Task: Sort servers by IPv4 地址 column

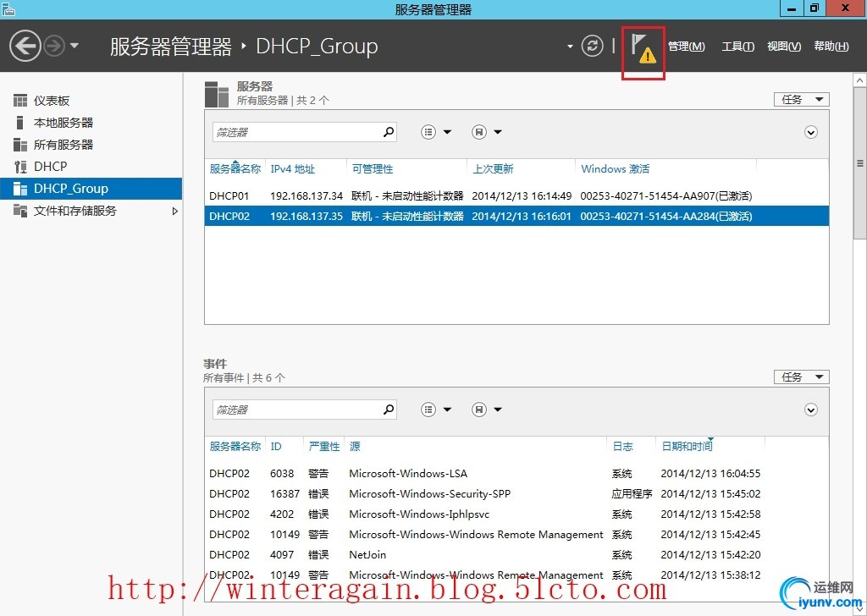Action: pyautogui.click(x=292, y=169)
